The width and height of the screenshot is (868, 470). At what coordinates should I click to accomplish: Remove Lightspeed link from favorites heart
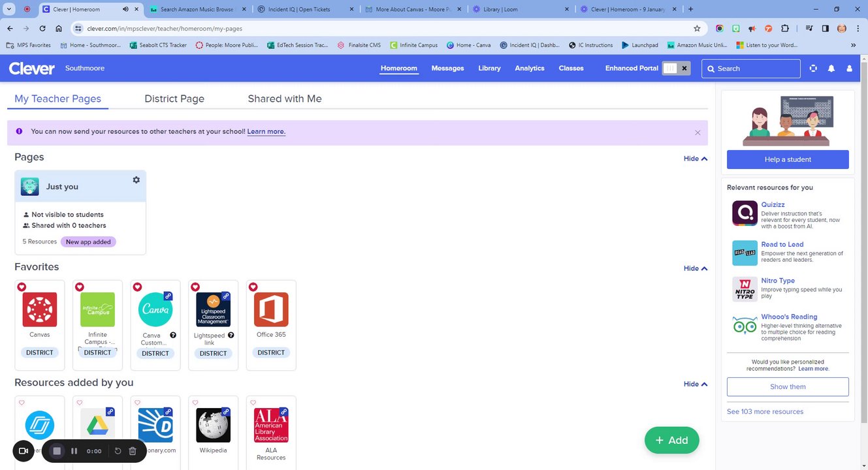coord(195,287)
